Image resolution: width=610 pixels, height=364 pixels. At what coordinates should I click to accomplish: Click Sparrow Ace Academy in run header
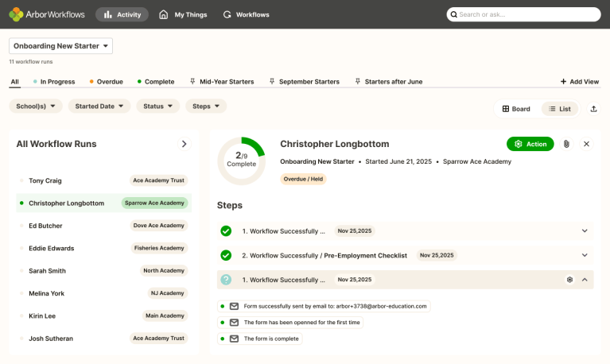click(477, 161)
